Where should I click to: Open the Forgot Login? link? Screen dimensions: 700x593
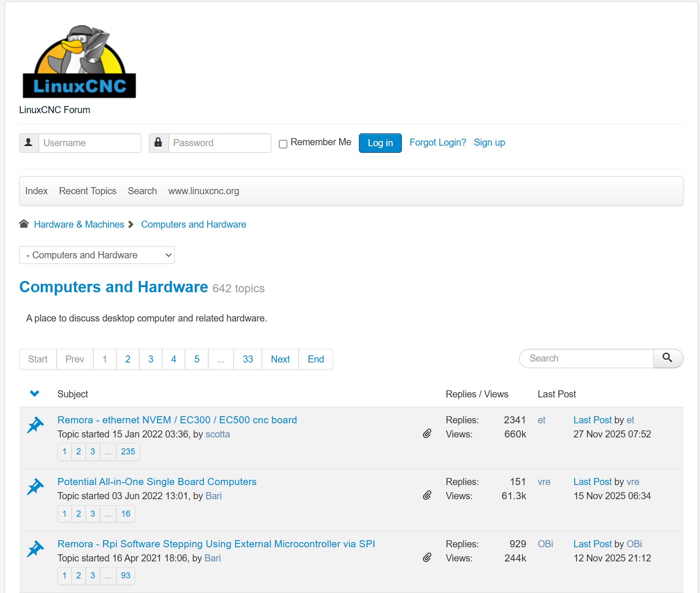click(x=437, y=142)
